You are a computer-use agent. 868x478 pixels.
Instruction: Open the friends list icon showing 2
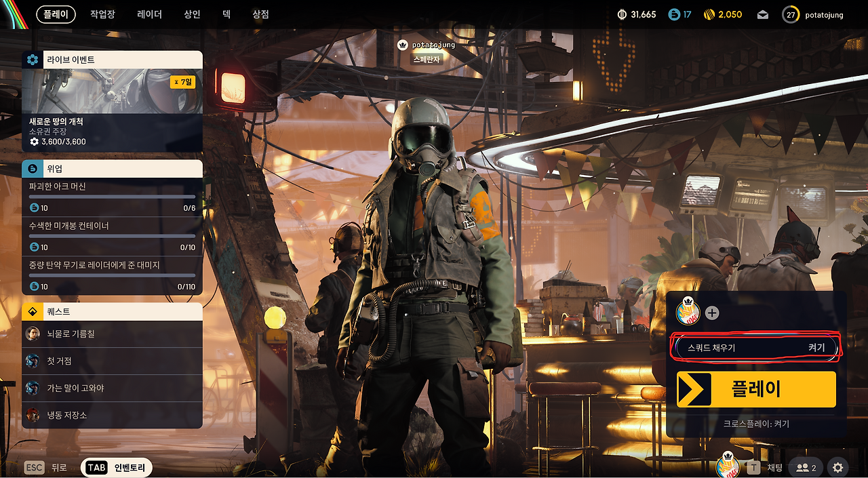806,468
